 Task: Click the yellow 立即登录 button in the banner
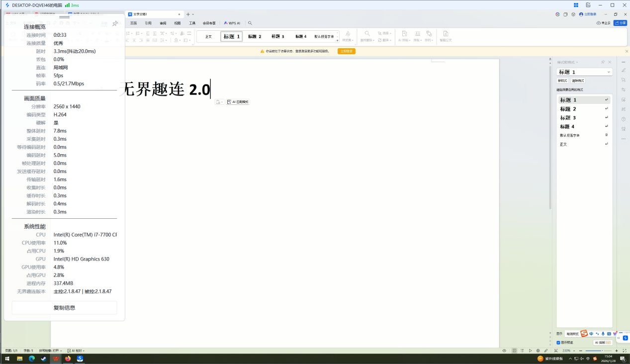coord(345,51)
